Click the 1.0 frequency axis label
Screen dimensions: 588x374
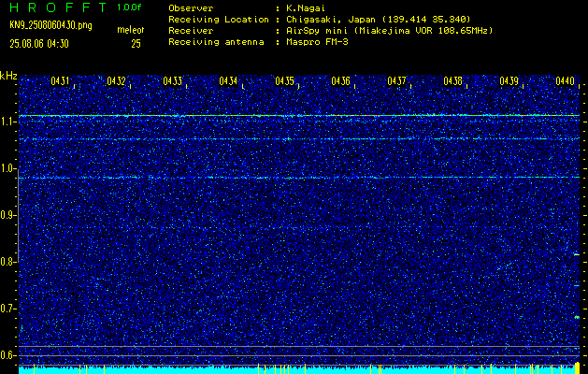click(8, 168)
